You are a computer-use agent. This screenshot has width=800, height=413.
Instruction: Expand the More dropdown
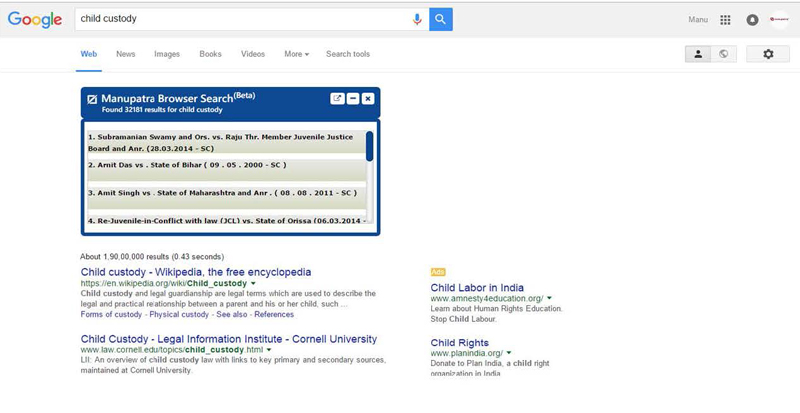pos(296,54)
